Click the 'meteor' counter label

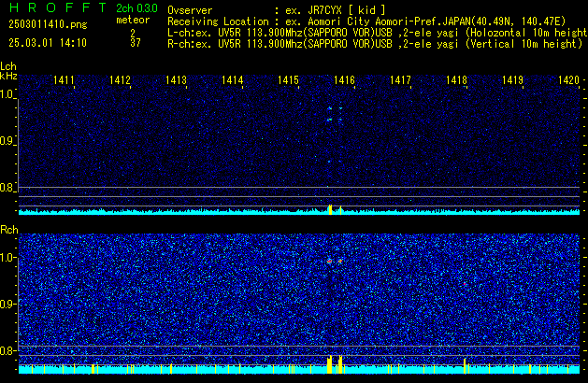tap(133, 20)
